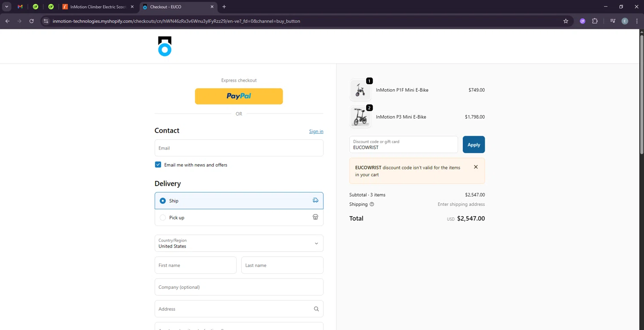Open the Chrome profile avatar
644x330 pixels.
click(625, 21)
